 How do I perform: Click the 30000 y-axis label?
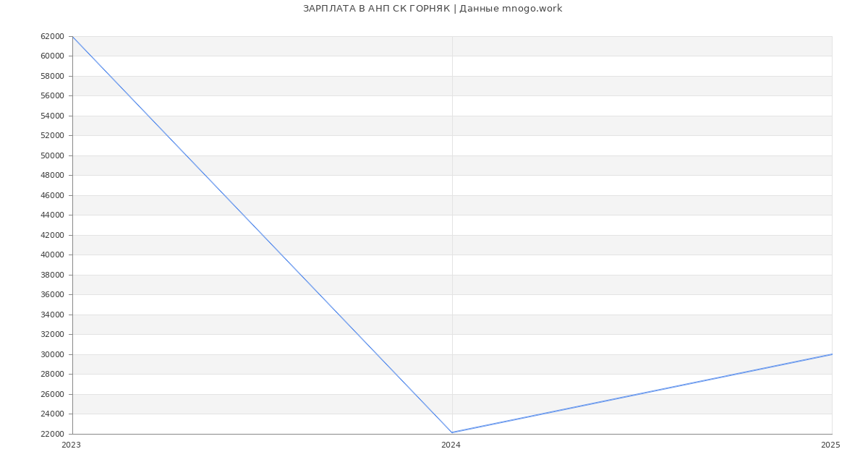point(52,354)
